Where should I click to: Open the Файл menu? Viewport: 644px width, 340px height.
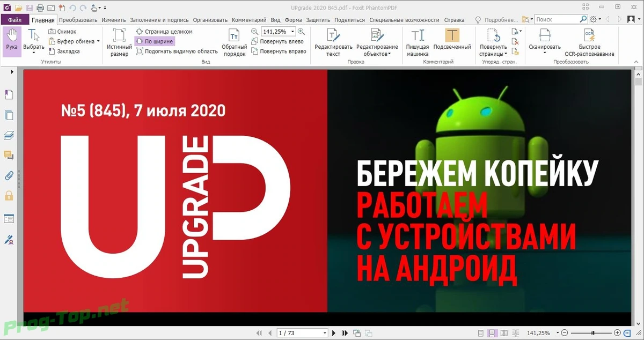[x=14, y=20]
